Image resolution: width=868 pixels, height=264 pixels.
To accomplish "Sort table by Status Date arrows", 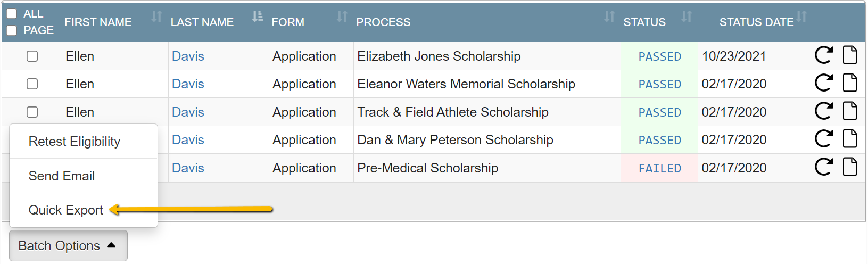I will coord(802,16).
